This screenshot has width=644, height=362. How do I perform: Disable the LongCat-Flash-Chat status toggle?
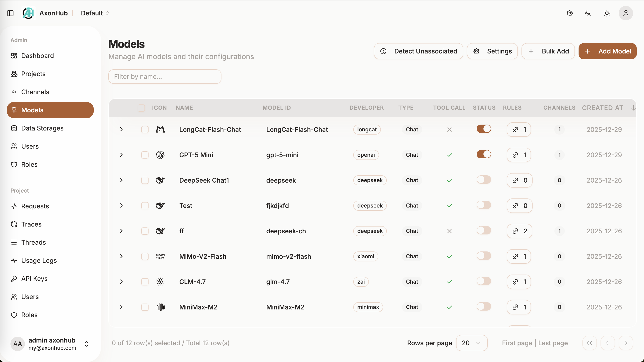click(483, 129)
